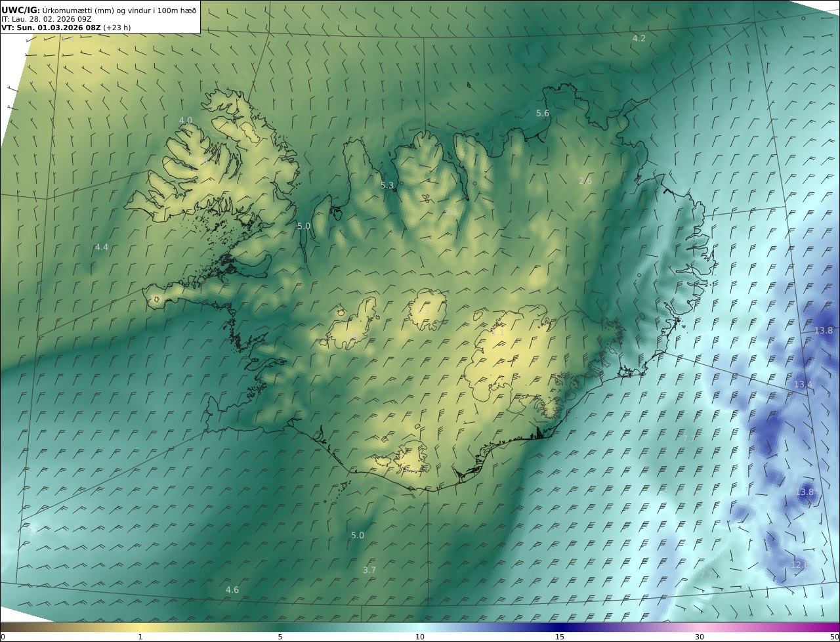Click the 'VT: Sun. 01.03.2026 08Z' valid time
This screenshot has height=642, width=840.
(51, 28)
